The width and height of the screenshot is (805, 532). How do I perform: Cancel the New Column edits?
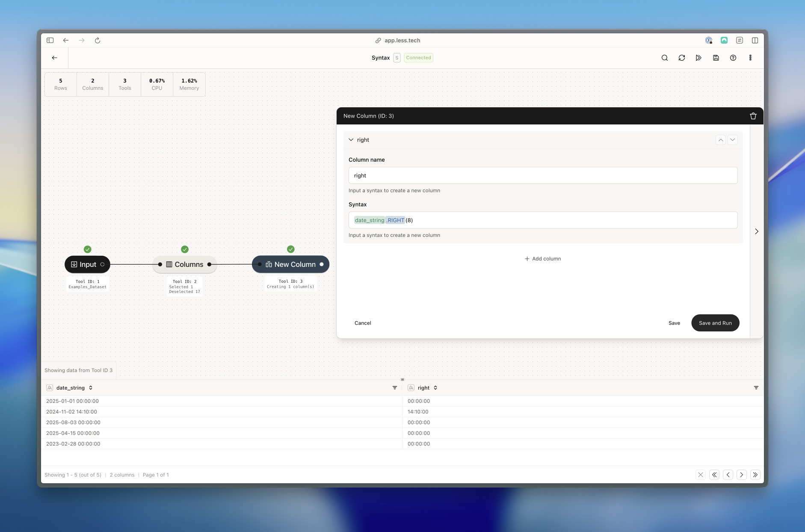click(x=363, y=323)
